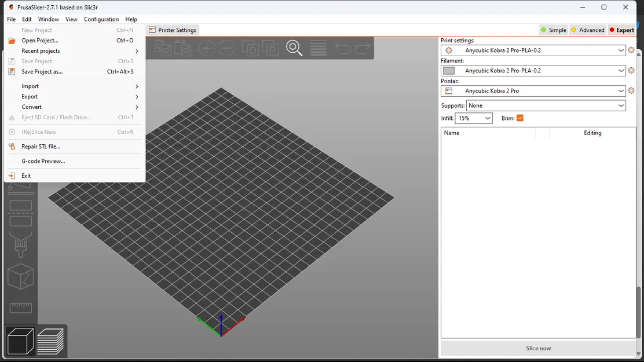The height and width of the screenshot is (362, 644).
Task: Switch to the sliced layers preview view
Action: point(50,341)
